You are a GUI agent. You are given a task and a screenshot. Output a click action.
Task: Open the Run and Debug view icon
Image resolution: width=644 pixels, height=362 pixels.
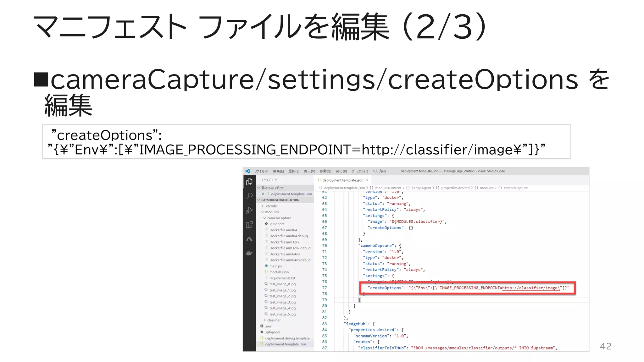(x=249, y=210)
